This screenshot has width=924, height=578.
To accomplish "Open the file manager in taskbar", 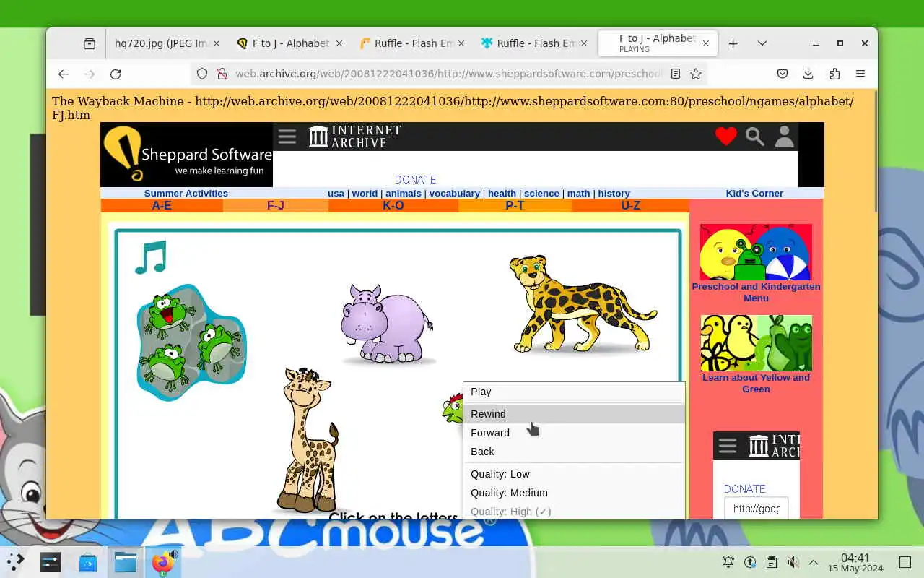I will pyautogui.click(x=126, y=561).
